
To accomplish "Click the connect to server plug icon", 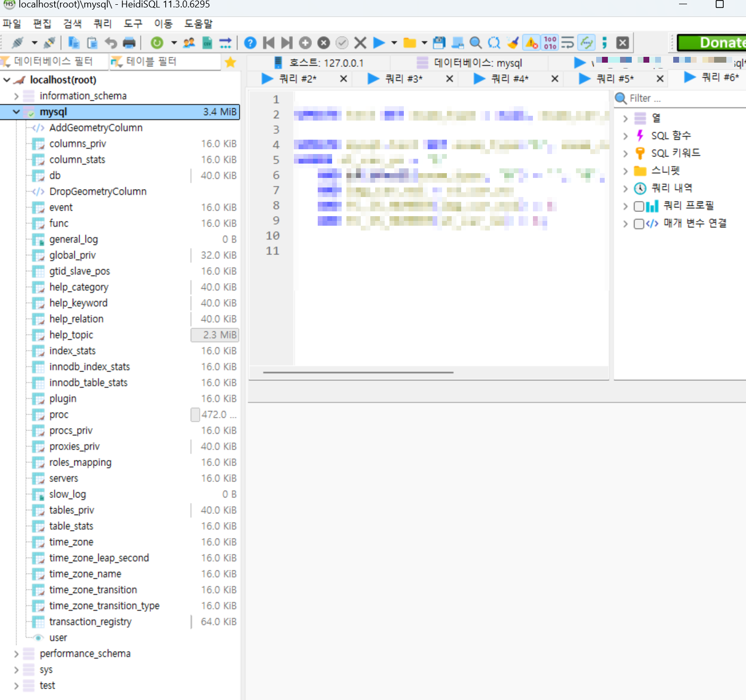I will [x=18, y=42].
